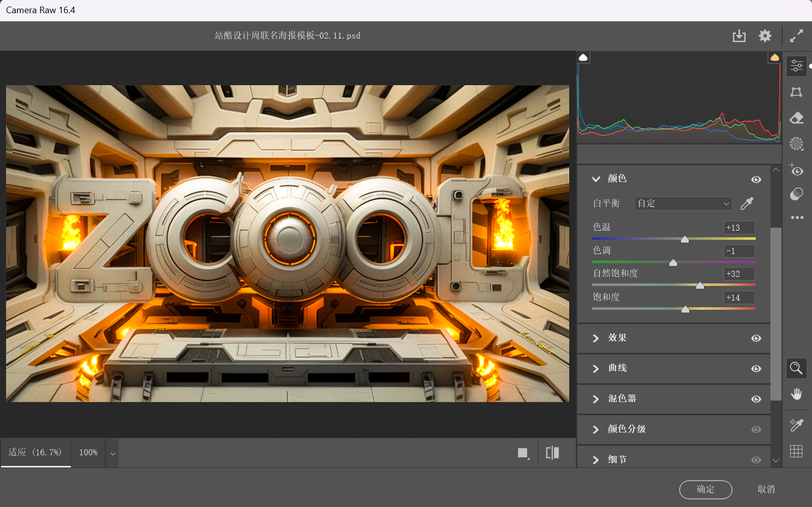Click the 色温 value field +13
Viewport: 812px width, 507px height.
coord(739,228)
